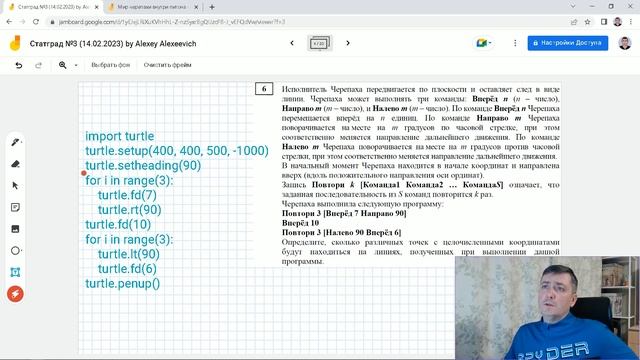The image size is (640, 360).
Task: Click the Настройки Доступа share button
Action: pyautogui.click(x=568, y=43)
